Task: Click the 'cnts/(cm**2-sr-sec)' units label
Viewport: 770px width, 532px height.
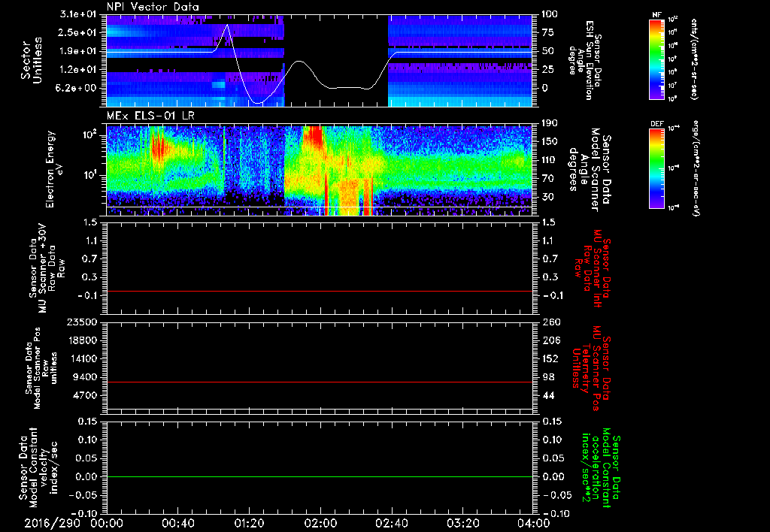Action: (694, 59)
